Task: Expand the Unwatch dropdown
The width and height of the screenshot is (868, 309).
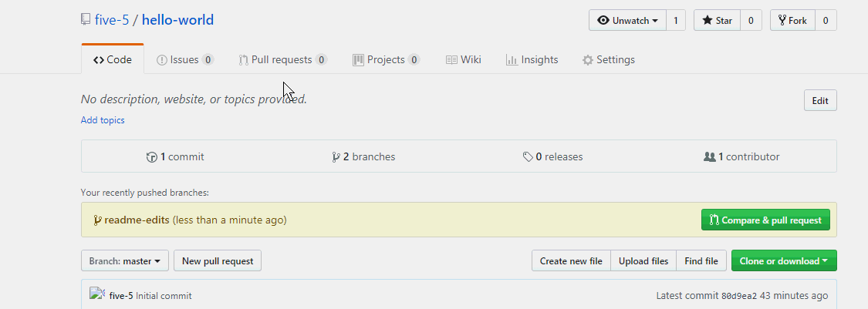Action: pos(628,21)
